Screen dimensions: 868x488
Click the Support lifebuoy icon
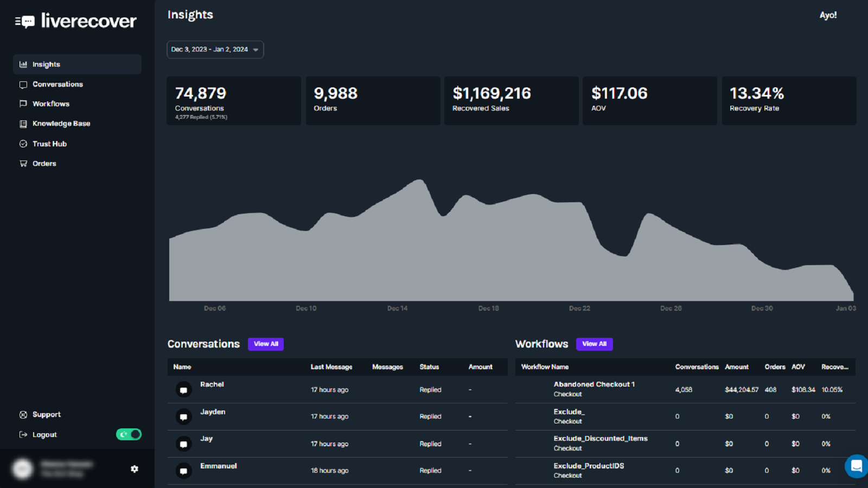coord(23,415)
